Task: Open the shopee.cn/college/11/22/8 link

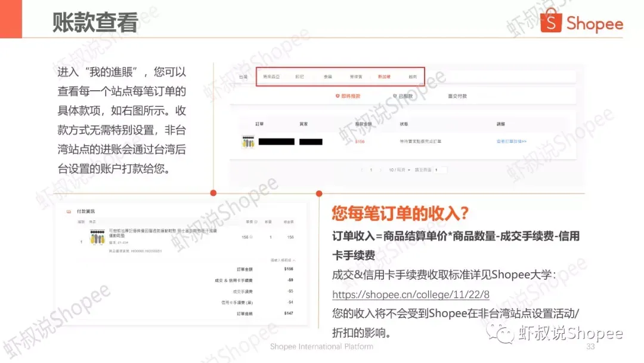Action: tap(411, 294)
